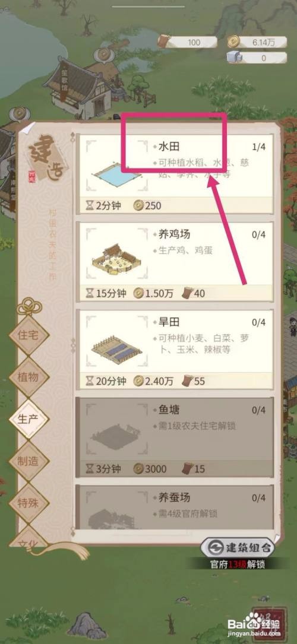Open the 文化 category tab
Image resolution: width=297 pixels, height=644 pixels.
click(x=29, y=541)
